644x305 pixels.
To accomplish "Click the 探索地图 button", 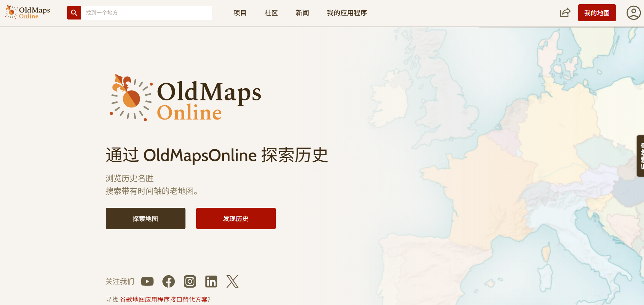I will 145,218.
